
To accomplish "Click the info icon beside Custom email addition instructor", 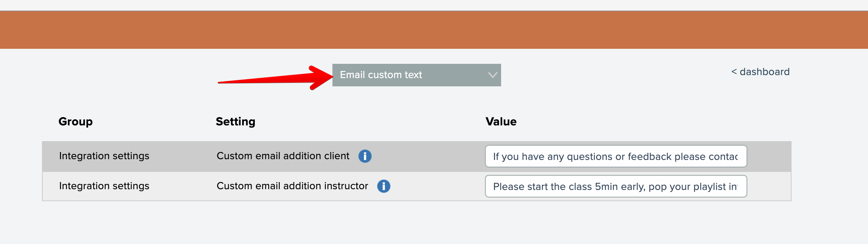I will point(383,186).
